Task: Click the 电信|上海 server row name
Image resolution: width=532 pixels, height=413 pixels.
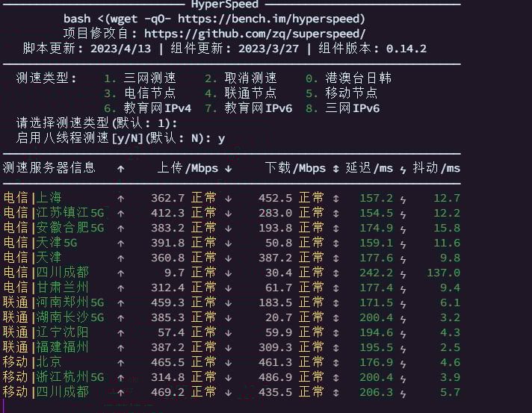Action: [32, 197]
